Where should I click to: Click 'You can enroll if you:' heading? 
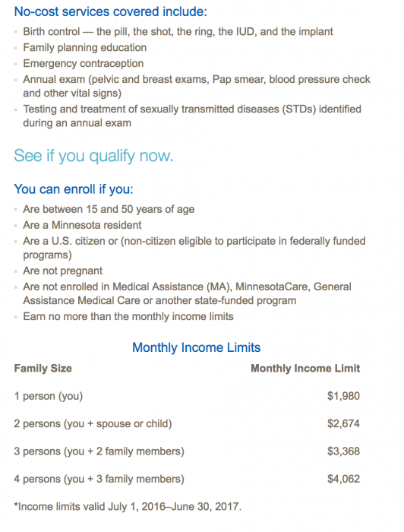[x=74, y=189]
